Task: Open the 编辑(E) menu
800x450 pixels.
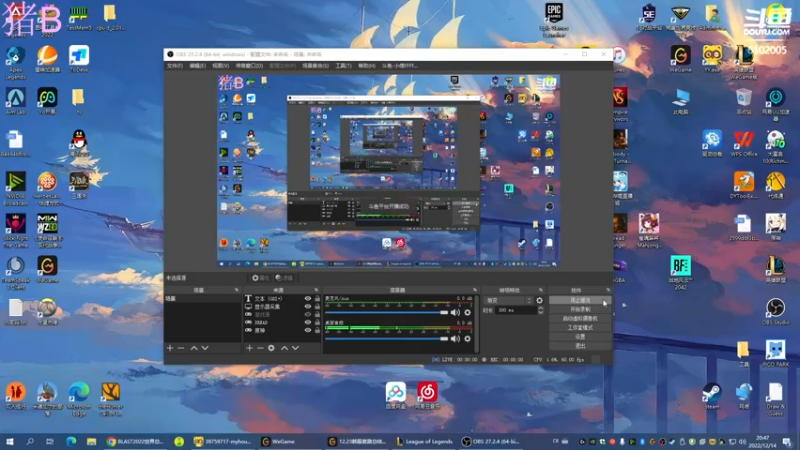Action: coord(197,66)
